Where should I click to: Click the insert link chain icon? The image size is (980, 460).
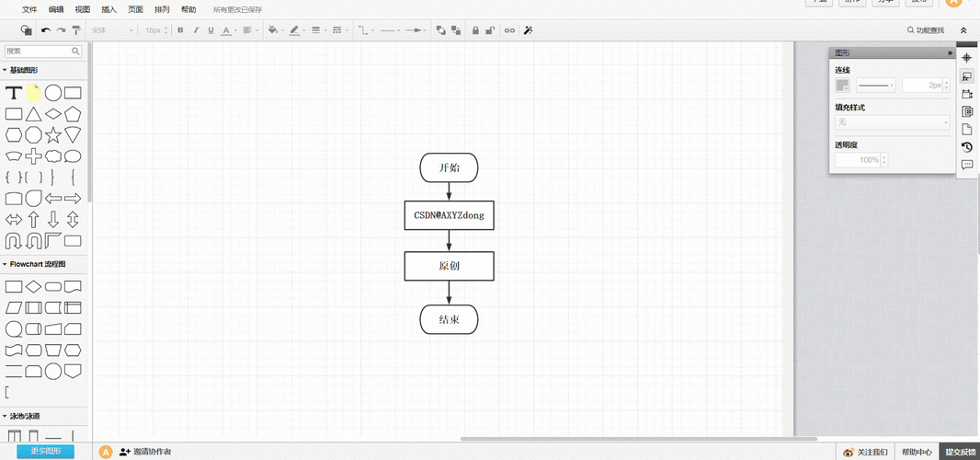[x=509, y=30]
